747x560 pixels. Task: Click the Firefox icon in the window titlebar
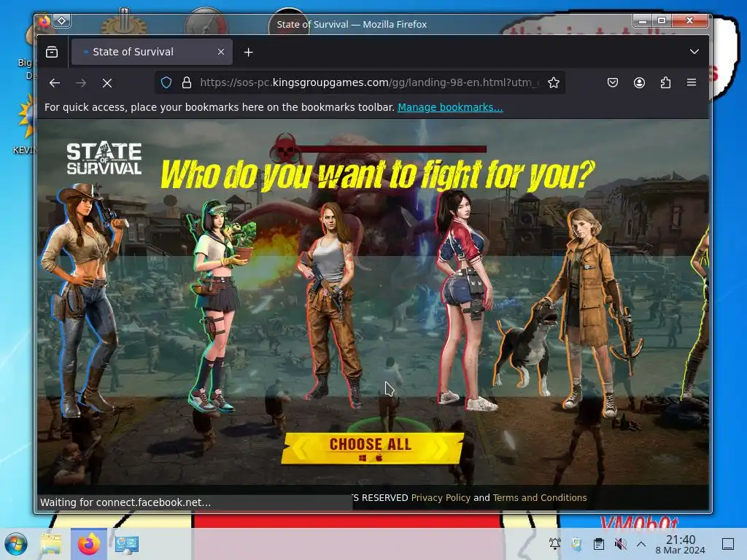pos(44,20)
